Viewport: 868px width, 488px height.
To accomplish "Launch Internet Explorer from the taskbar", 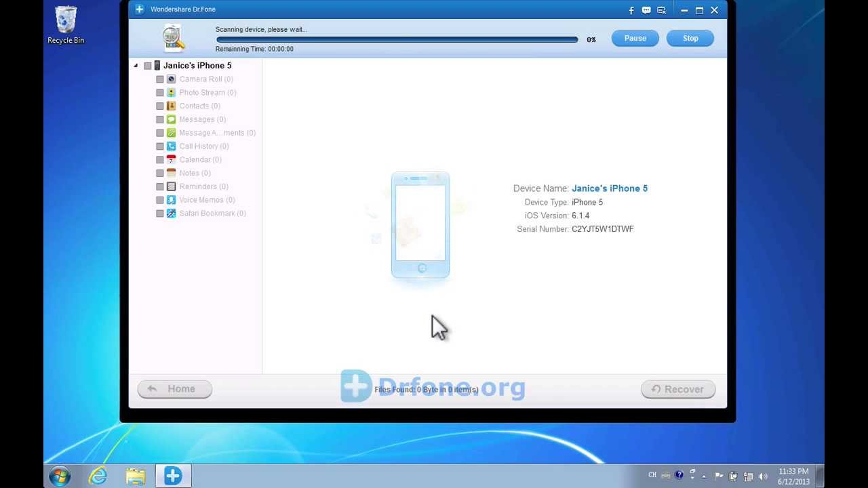I will click(x=98, y=476).
